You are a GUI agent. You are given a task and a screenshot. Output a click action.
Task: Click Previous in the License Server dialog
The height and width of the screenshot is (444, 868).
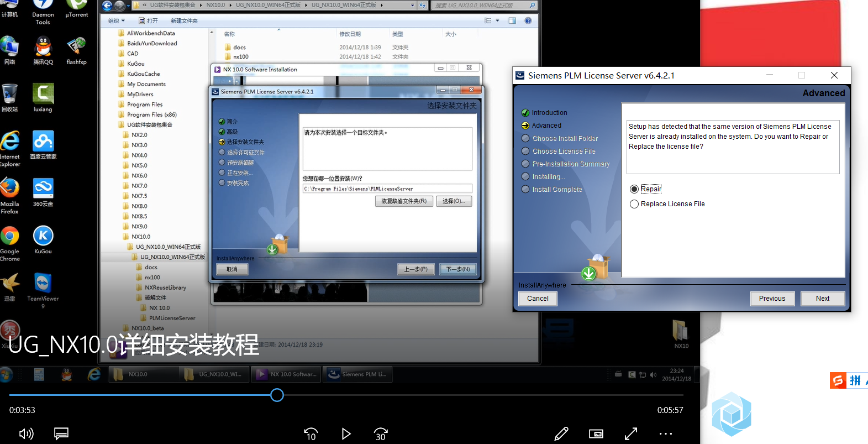coord(772,299)
